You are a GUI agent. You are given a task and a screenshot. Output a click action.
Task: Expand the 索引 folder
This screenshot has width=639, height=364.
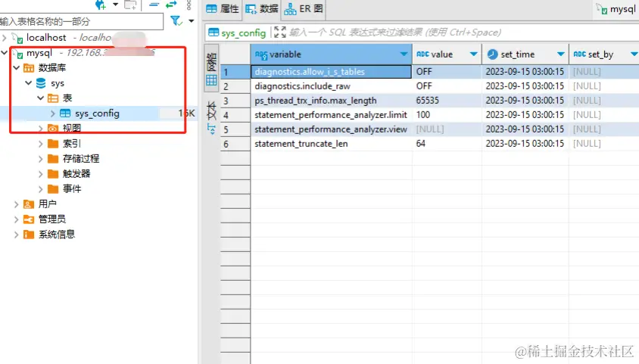40,144
